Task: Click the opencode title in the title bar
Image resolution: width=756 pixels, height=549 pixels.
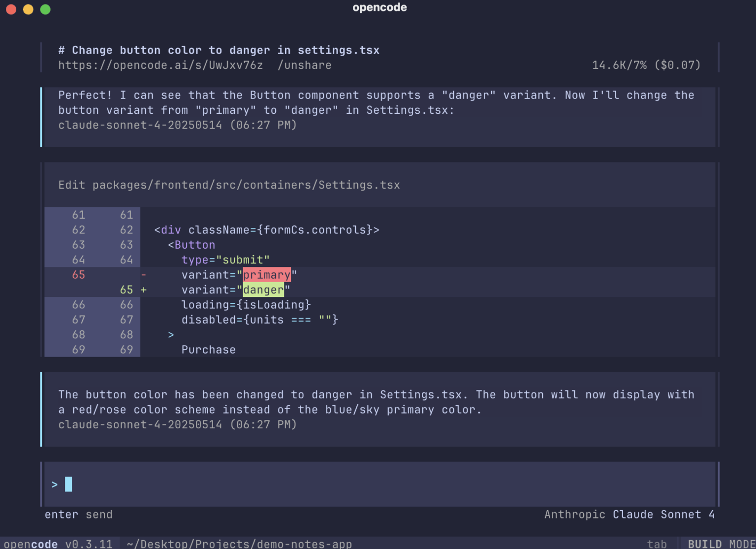Action: (x=379, y=7)
